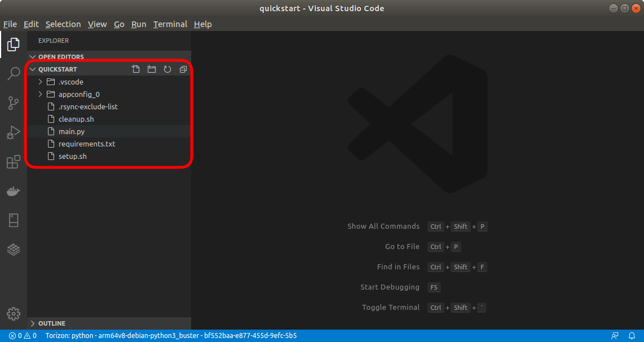Open the feedback icon in status bar
644x342 pixels.
pos(615,336)
